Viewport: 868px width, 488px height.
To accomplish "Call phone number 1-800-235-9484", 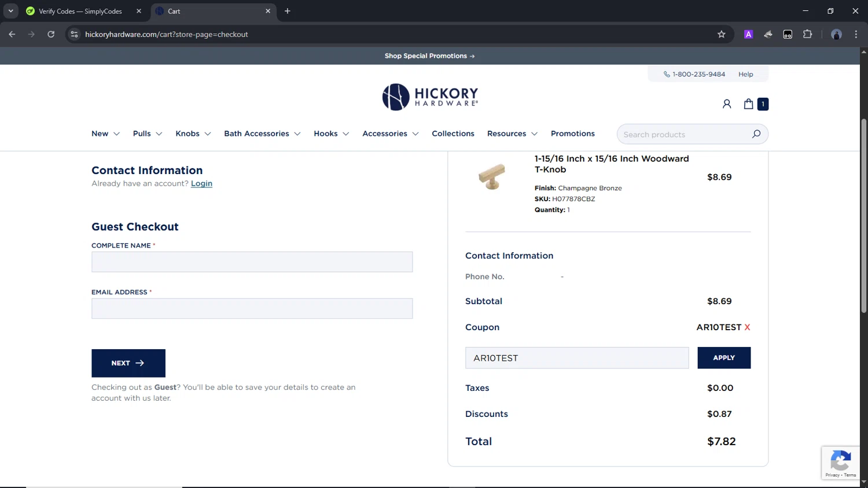I will (694, 74).
